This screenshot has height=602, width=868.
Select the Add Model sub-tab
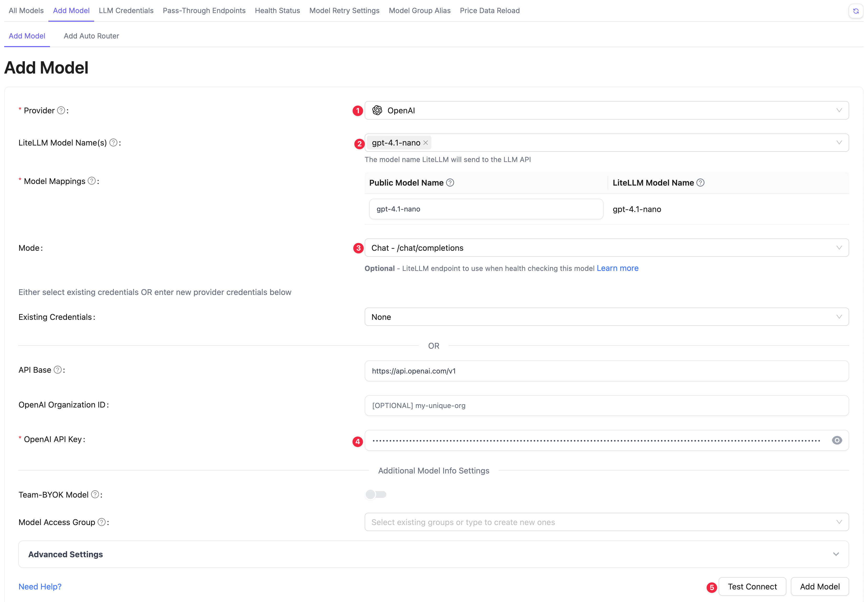pos(27,36)
